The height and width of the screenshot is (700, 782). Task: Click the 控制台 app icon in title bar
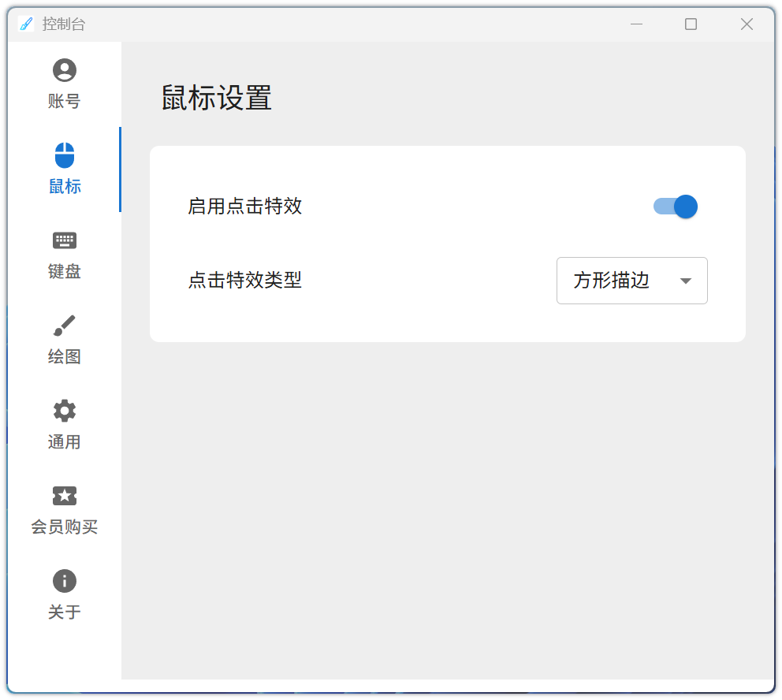26,24
